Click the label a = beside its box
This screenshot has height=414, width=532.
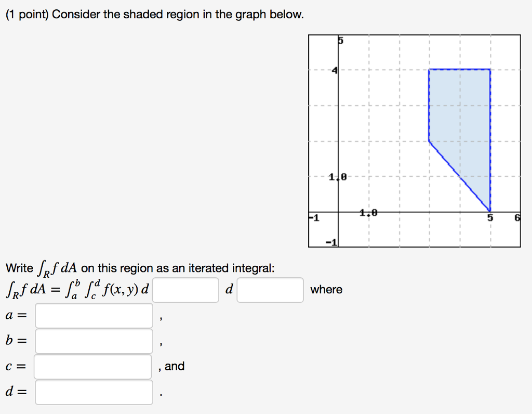[15, 315]
